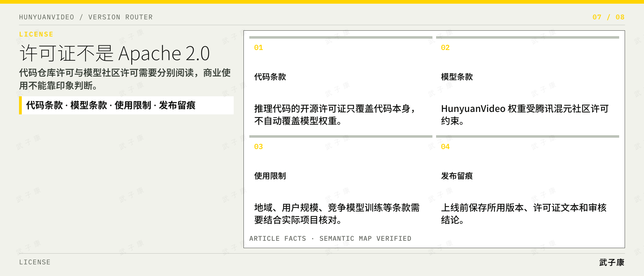The image size is (644, 276).
Task: Click the page number 07 / 08
Action: click(608, 17)
